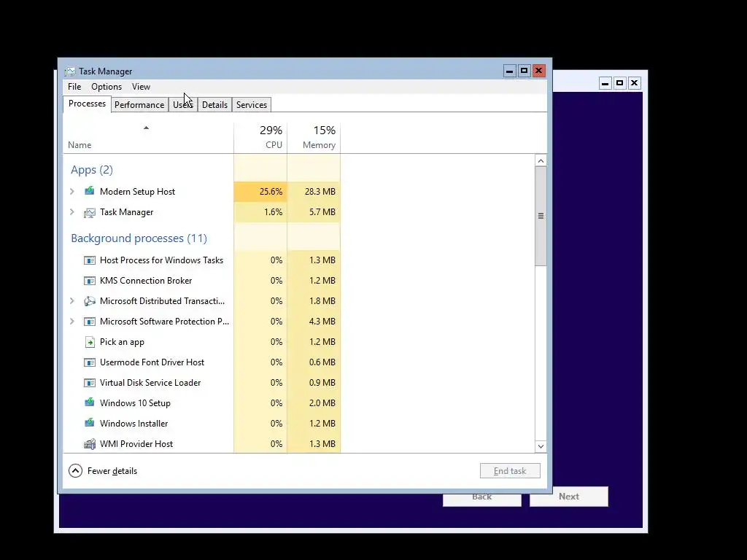The width and height of the screenshot is (747, 560).
Task: Click the Windows Installer icon
Action: pos(90,424)
